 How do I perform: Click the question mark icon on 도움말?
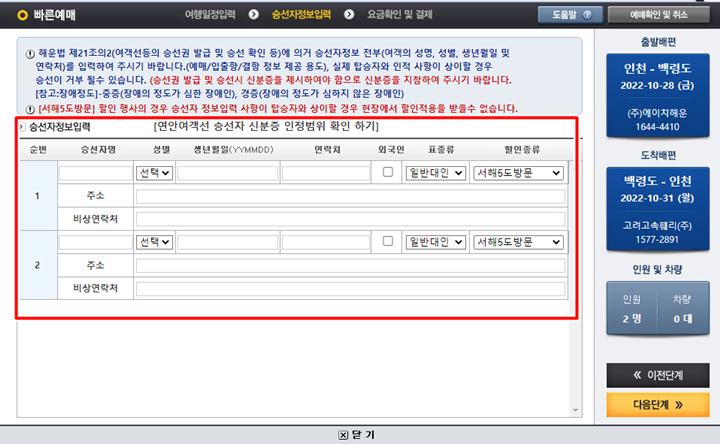click(587, 15)
